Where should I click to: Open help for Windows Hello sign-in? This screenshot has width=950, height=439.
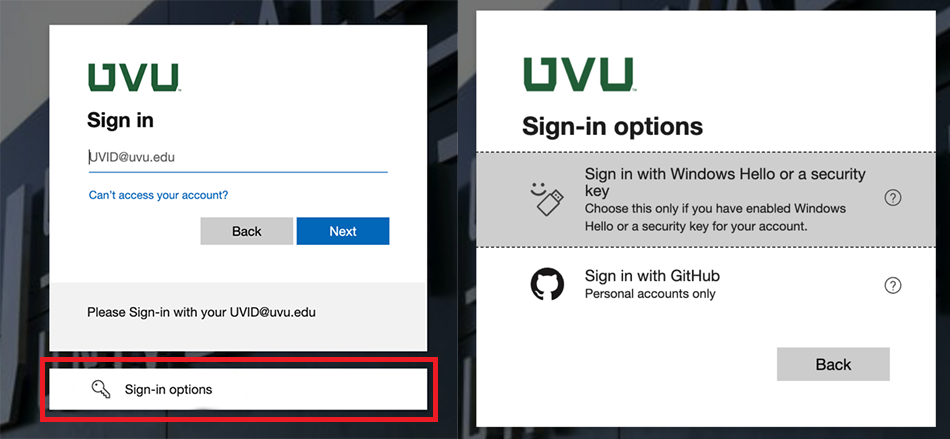click(x=893, y=198)
